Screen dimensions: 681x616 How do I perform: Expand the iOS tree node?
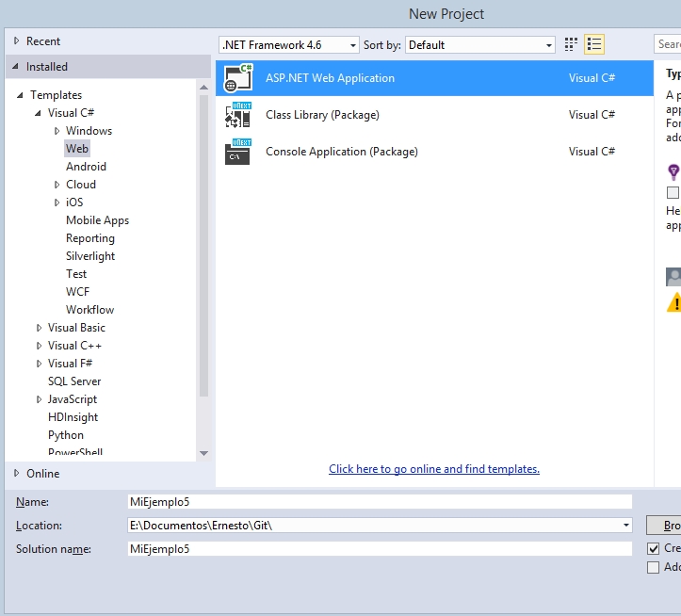click(57, 203)
